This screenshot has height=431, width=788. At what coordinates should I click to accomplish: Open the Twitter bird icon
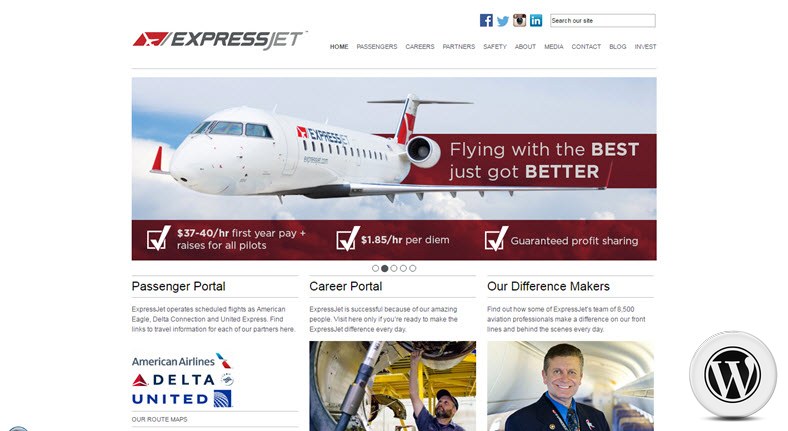503,21
